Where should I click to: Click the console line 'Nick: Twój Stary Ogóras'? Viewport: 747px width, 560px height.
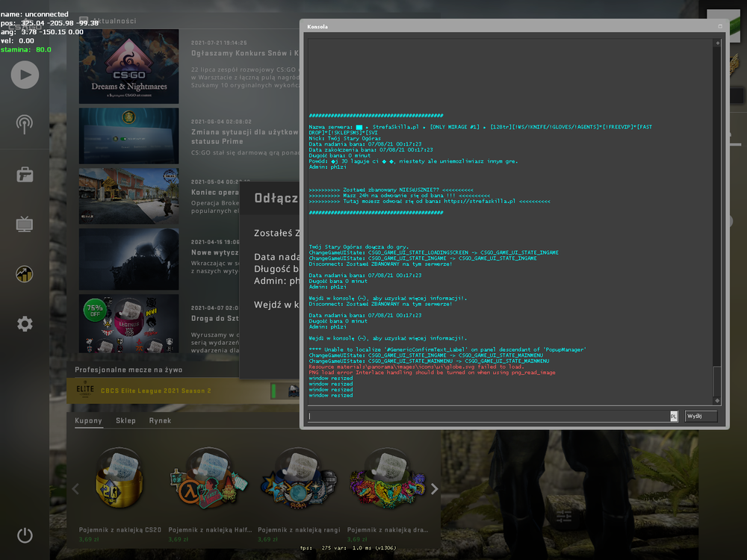(345, 139)
